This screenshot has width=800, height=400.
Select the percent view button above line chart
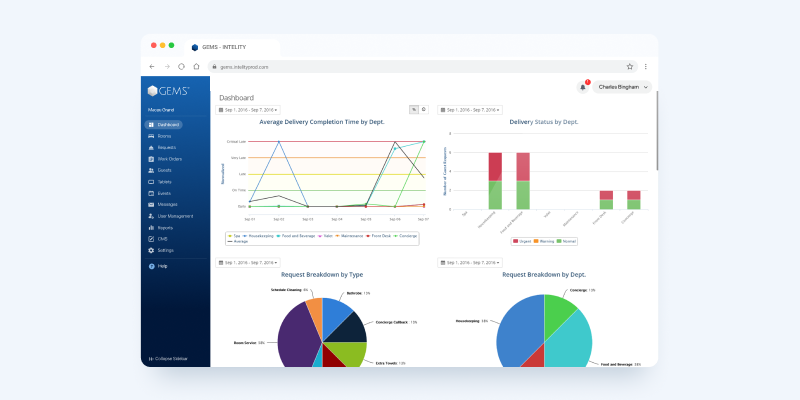pyautogui.click(x=414, y=109)
